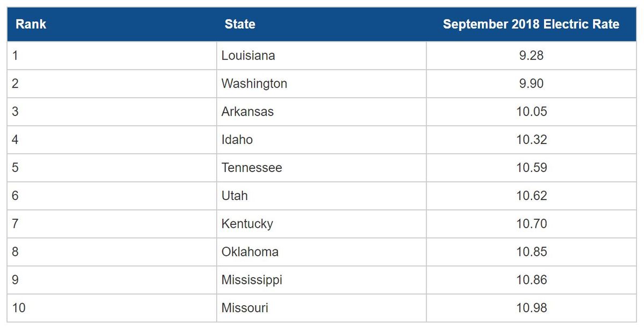Click the Rank column header

pos(31,24)
